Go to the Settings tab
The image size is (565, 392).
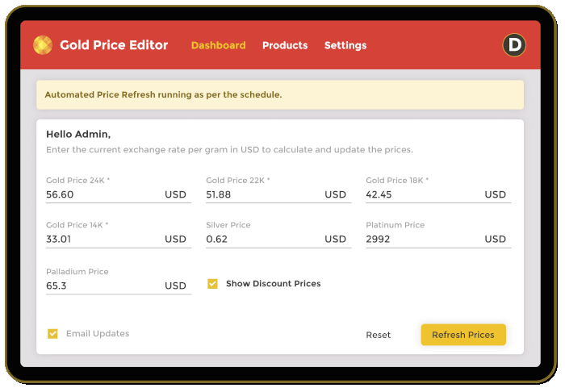(x=345, y=45)
